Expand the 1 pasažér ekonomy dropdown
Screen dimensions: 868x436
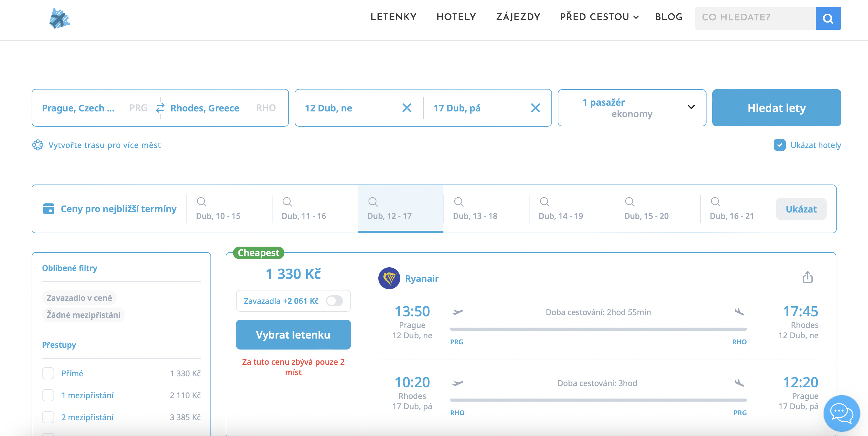pyautogui.click(x=631, y=108)
